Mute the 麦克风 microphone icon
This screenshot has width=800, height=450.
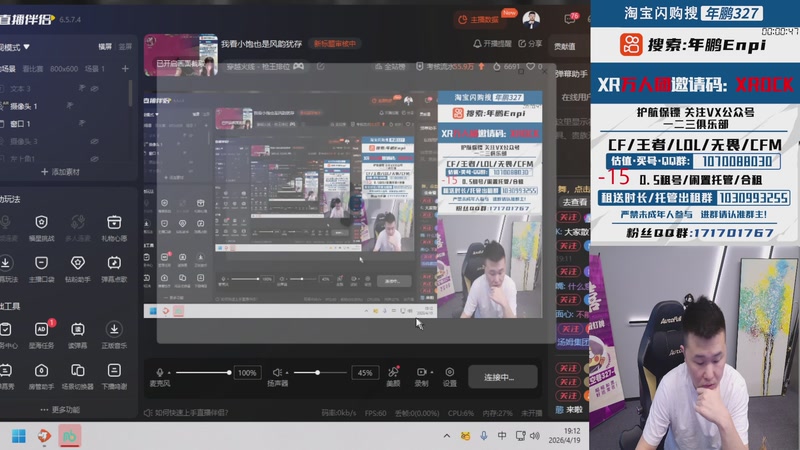(x=160, y=372)
